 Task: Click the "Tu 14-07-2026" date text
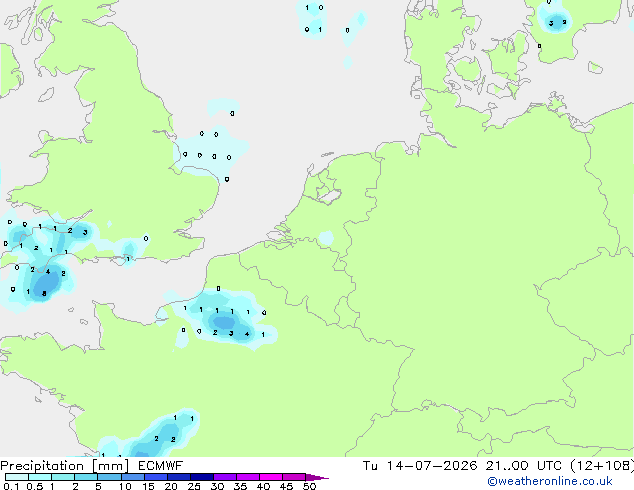420,466
